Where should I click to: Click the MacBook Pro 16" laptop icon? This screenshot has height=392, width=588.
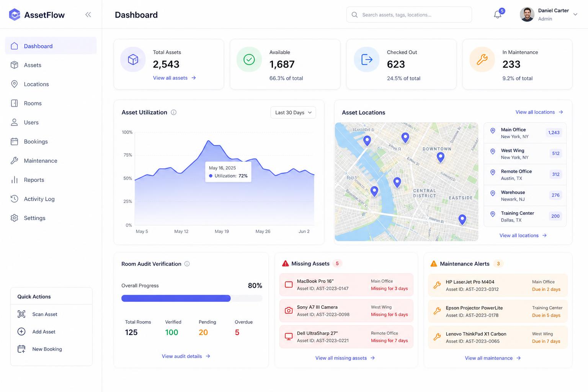click(289, 284)
